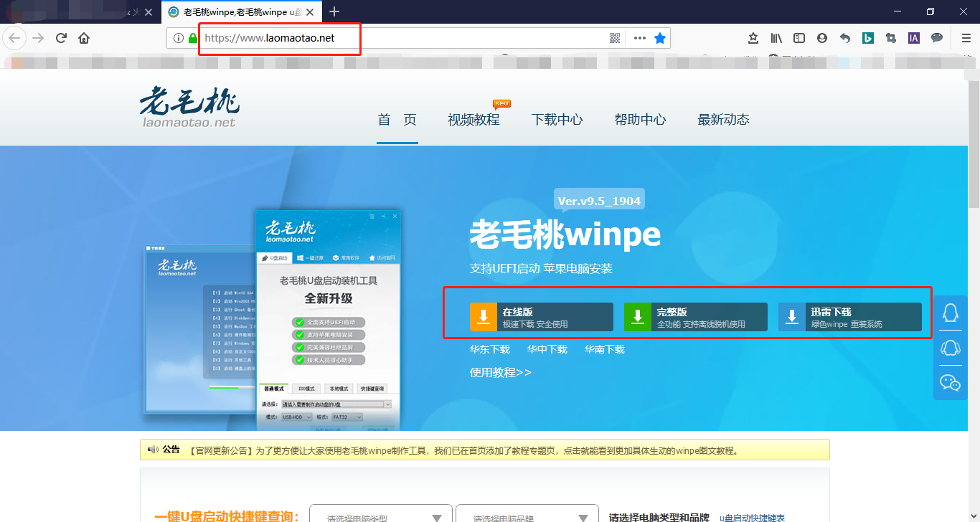Show site information icon in address bar
Screen dimensions: 980x522
tap(179, 38)
